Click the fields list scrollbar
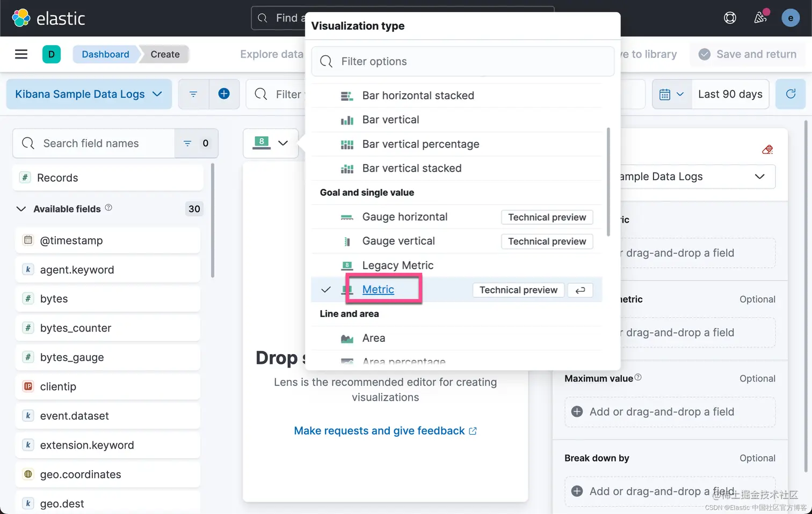 [x=213, y=221]
